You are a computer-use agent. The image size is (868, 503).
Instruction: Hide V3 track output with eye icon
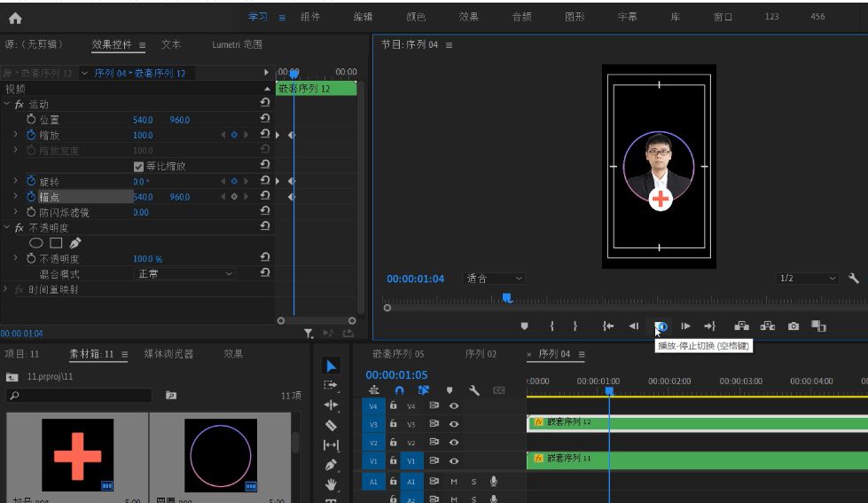coord(454,424)
